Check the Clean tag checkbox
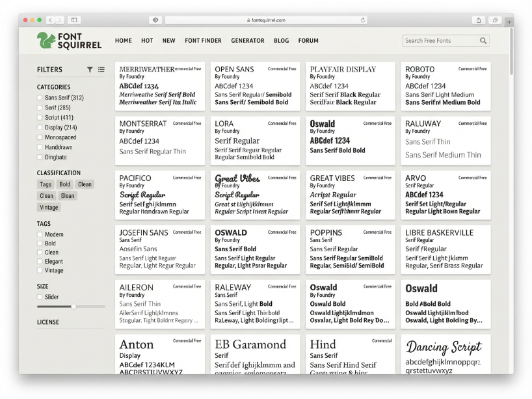 [40, 253]
